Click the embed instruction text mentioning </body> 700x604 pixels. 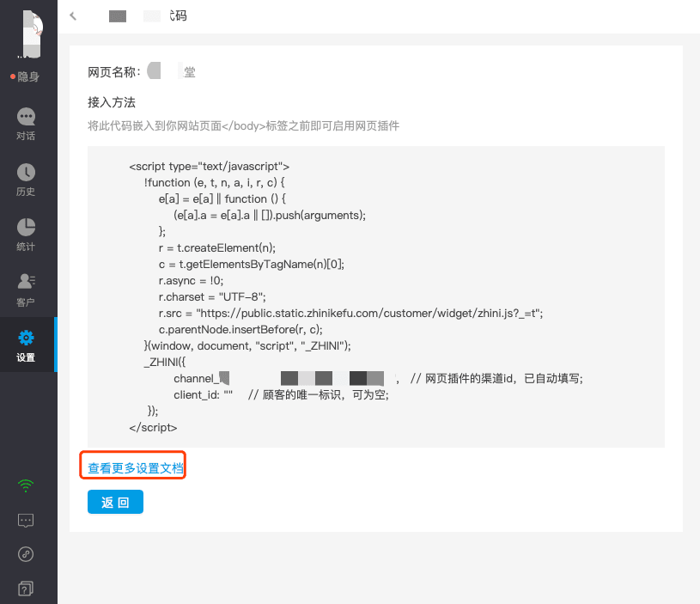pos(243,126)
